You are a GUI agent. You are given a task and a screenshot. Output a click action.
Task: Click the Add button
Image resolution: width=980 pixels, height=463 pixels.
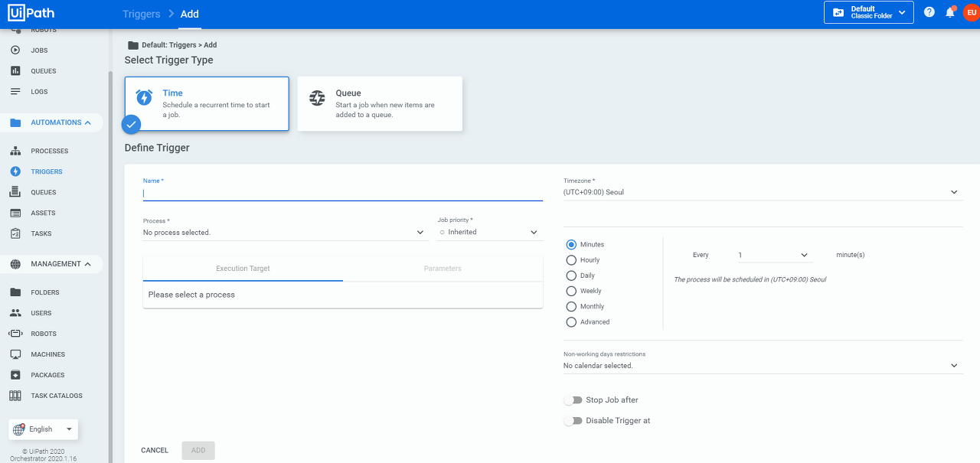(x=198, y=451)
